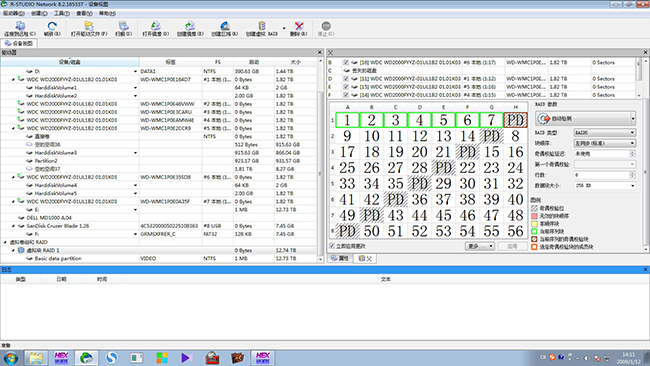Open the Tools menu in the menu bar

tap(61, 13)
